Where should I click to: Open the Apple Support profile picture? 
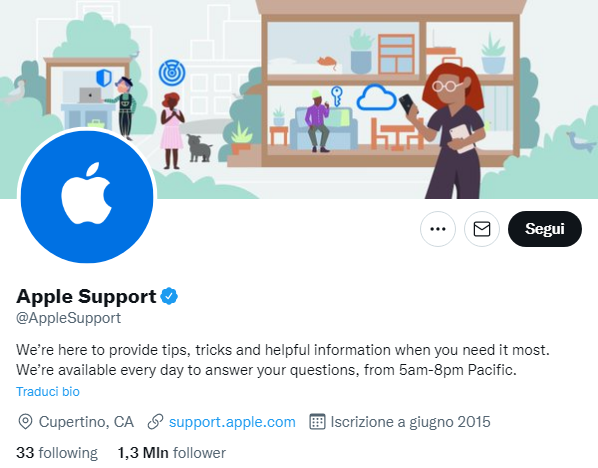(x=87, y=197)
